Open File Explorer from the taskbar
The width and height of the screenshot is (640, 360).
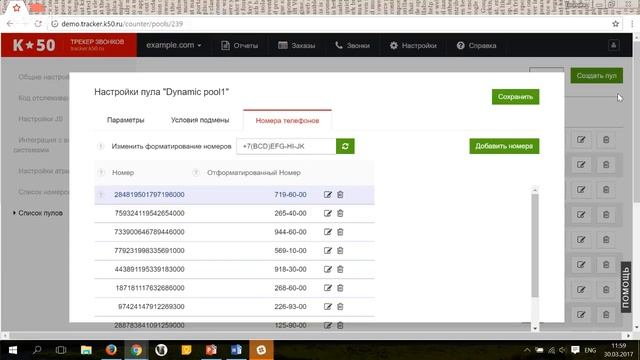86,350
